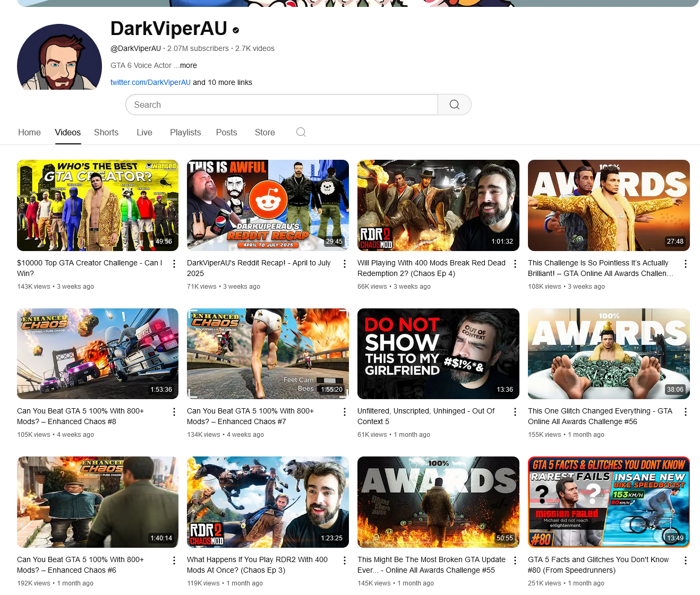Screen dimensions: 700x595
Task: Open options menu for Red Dead Chaos Ep 4
Action: point(515,264)
